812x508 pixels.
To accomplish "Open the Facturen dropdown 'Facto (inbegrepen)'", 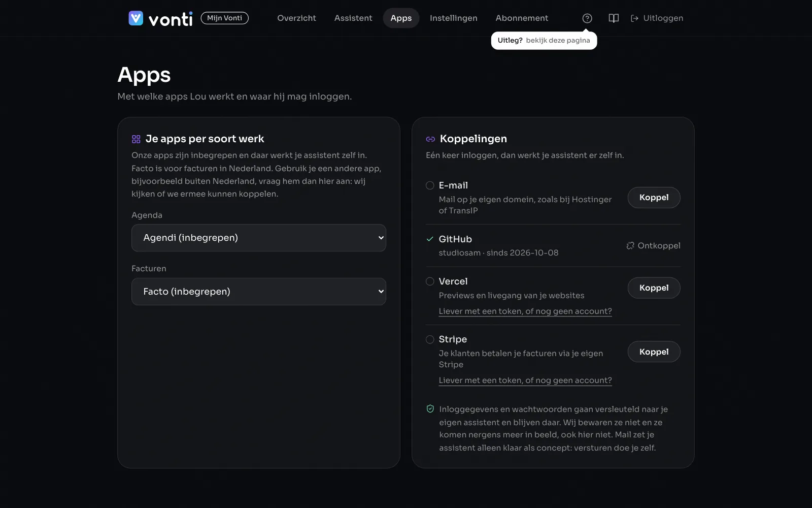I will point(259,292).
